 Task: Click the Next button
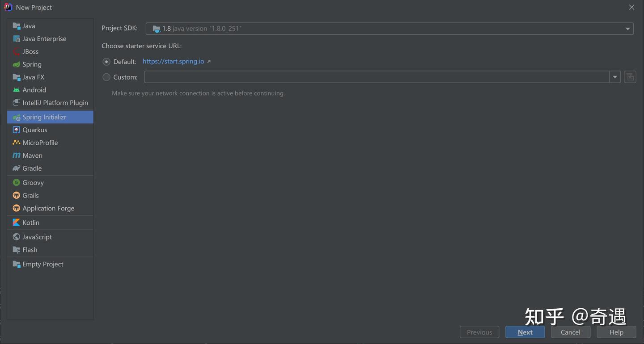(525, 332)
